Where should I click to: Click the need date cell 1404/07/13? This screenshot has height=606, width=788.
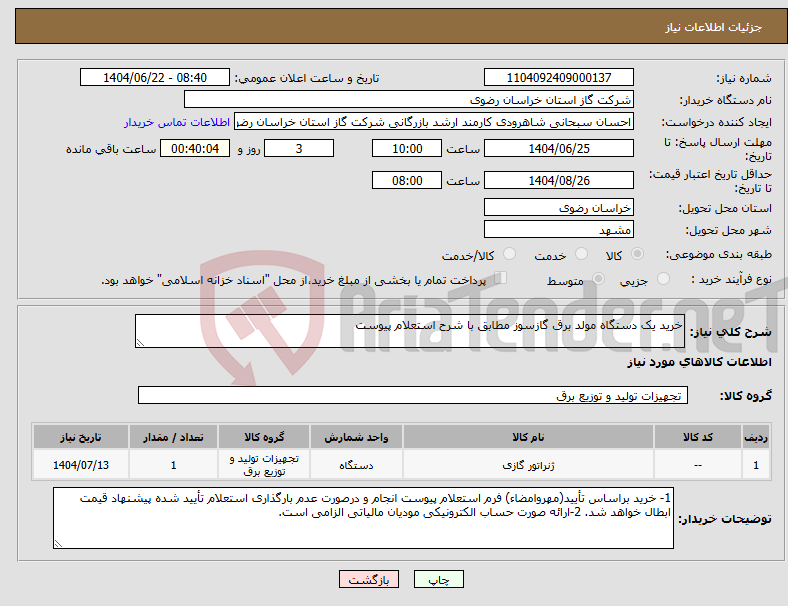click(81, 465)
